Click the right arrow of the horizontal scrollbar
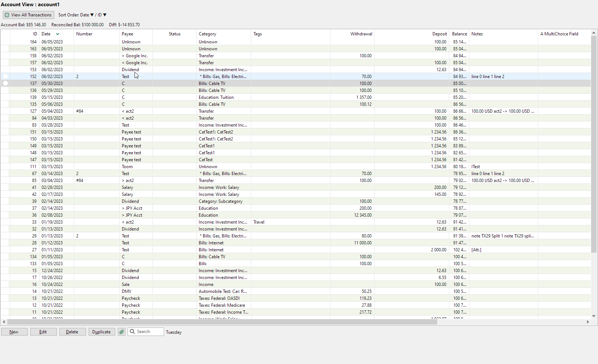 coord(588,322)
